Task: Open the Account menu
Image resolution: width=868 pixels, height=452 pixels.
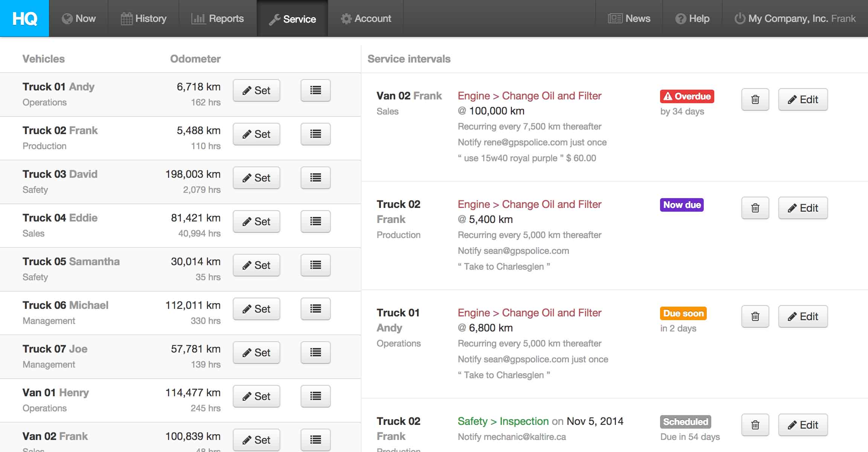Action: [366, 18]
